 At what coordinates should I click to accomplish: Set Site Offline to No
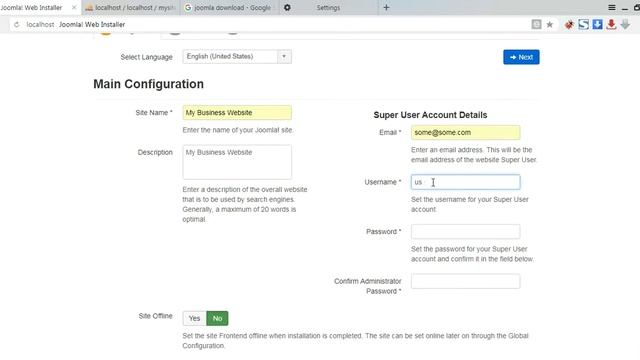click(217, 318)
